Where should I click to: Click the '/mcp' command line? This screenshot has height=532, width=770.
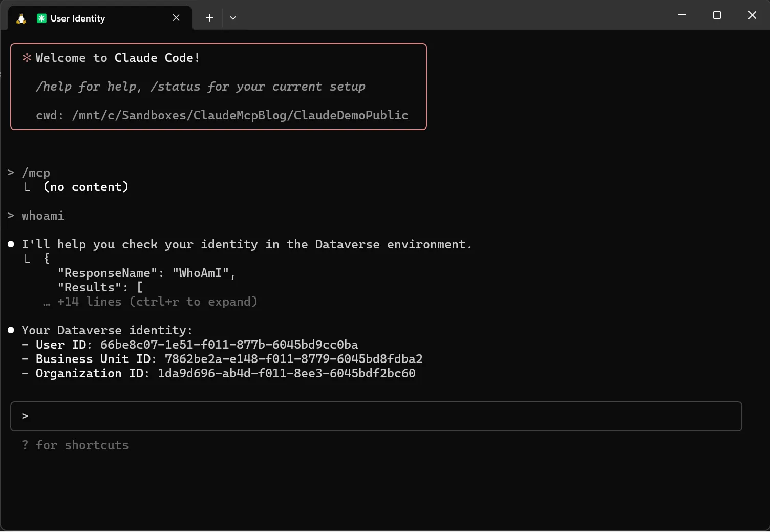(36, 173)
